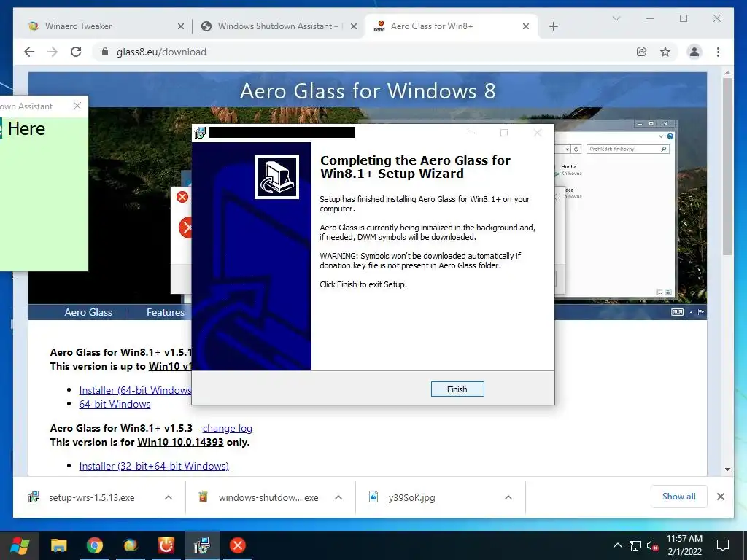Viewport: 747px width, 560px height.
Task: Expand options for setup-wrs-1.5.13.exe download
Action: [x=169, y=497]
